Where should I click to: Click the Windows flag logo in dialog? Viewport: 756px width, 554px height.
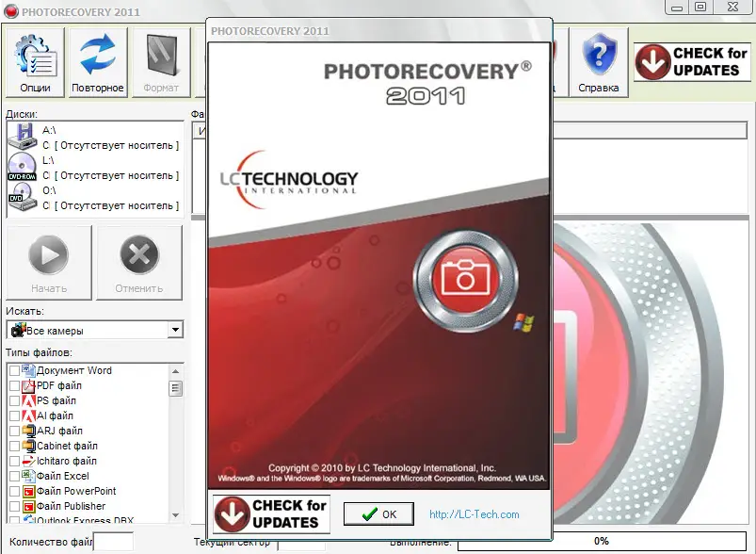tap(523, 323)
